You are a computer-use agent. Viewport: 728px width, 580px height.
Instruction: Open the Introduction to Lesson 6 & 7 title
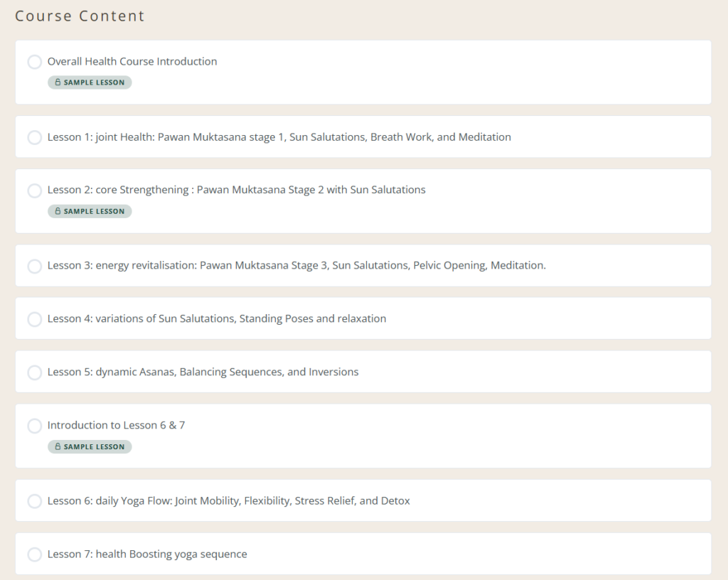tap(116, 426)
